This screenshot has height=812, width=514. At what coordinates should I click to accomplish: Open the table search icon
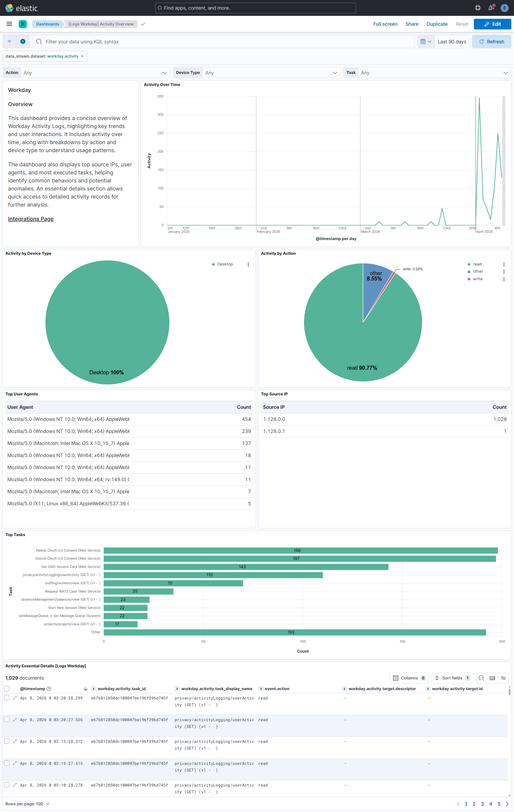point(481,678)
